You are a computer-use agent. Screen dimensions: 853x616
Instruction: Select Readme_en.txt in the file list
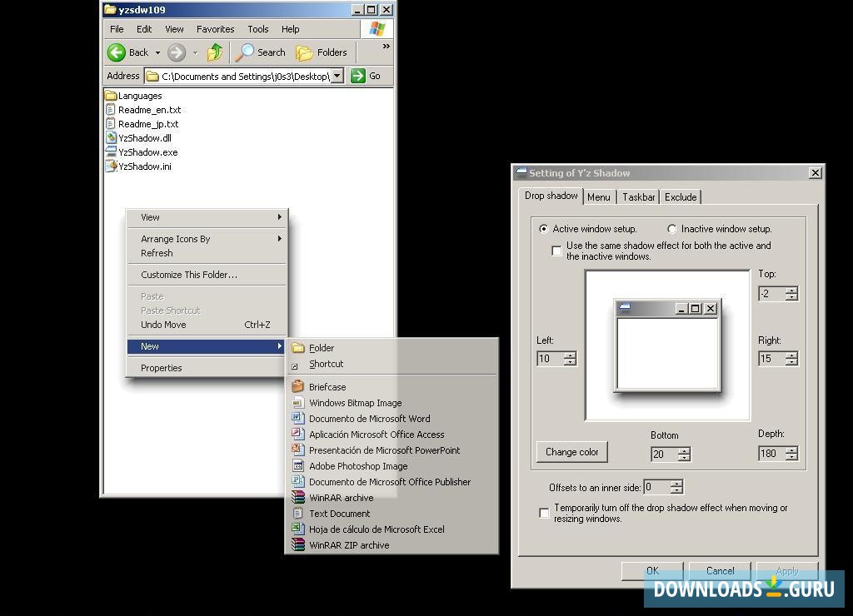[x=148, y=109]
